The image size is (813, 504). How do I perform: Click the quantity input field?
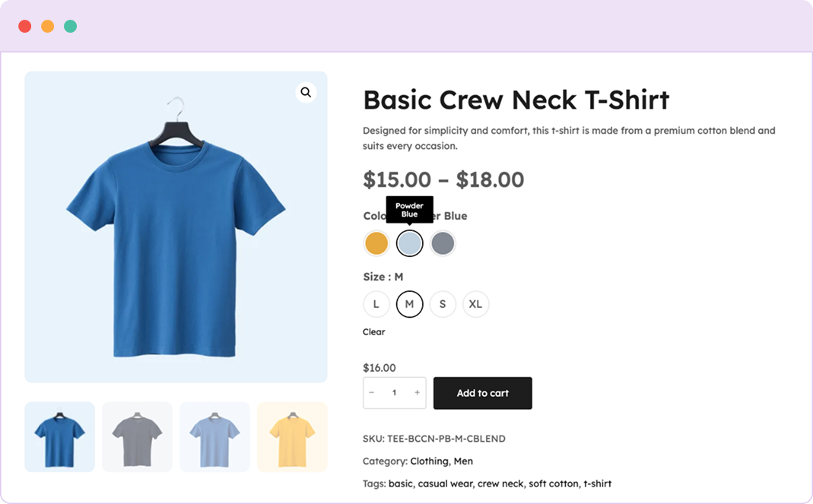[394, 392]
